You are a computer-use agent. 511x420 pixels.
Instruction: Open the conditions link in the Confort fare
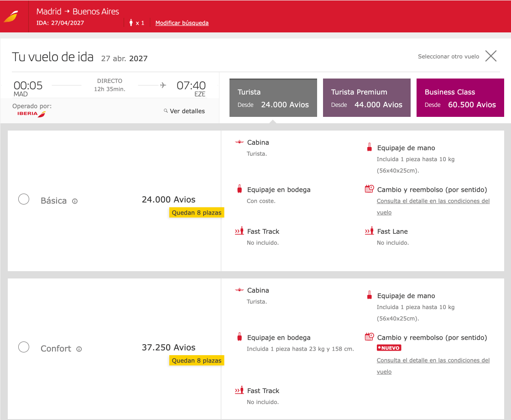click(x=433, y=366)
